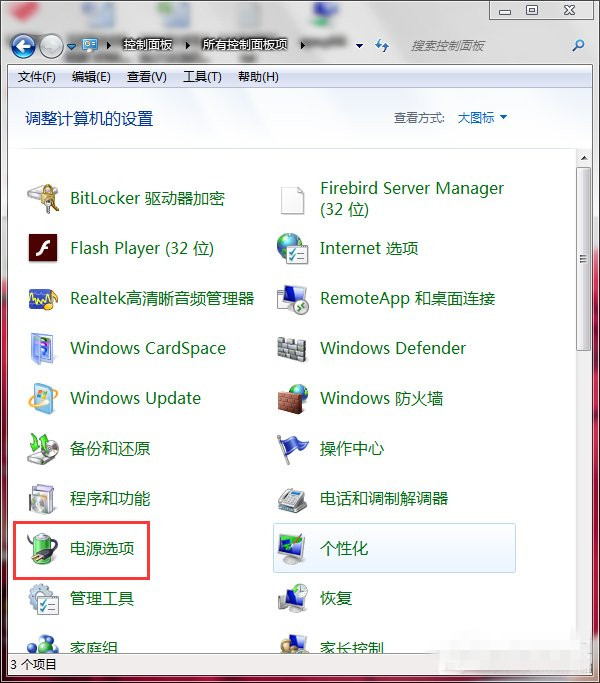Open the 程序和功能 icon
Viewport: 600px width, 683px height.
pos(43,498)
